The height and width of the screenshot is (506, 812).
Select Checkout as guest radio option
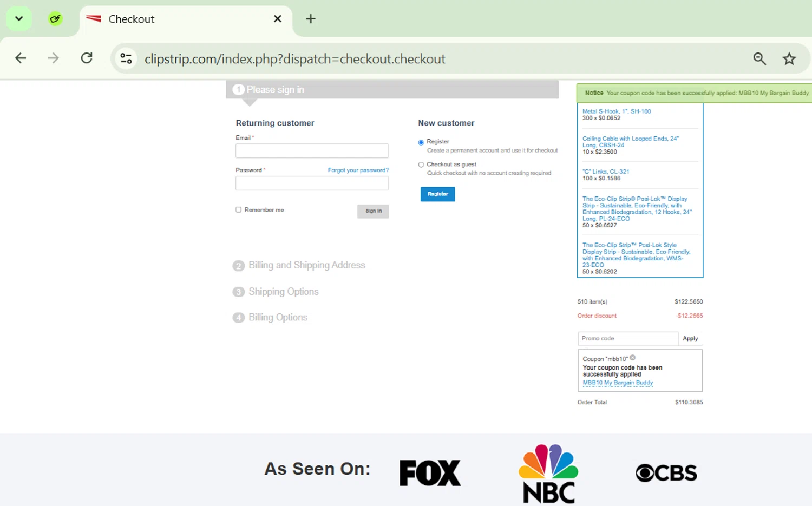[x=421, y=165]
